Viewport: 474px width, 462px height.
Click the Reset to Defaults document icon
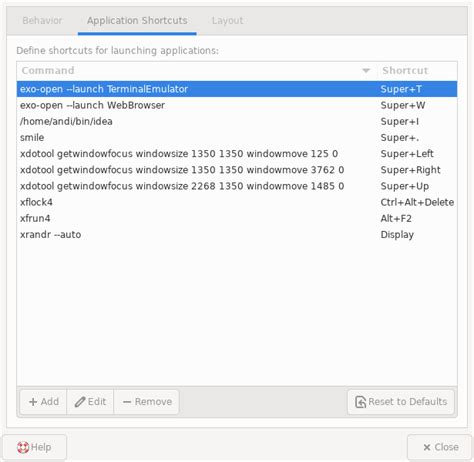coord(361,402)
